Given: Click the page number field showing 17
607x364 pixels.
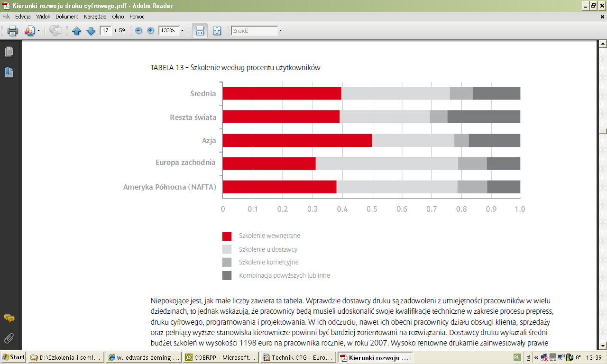Looking at the screenshot, I should (x=106, y=30).
